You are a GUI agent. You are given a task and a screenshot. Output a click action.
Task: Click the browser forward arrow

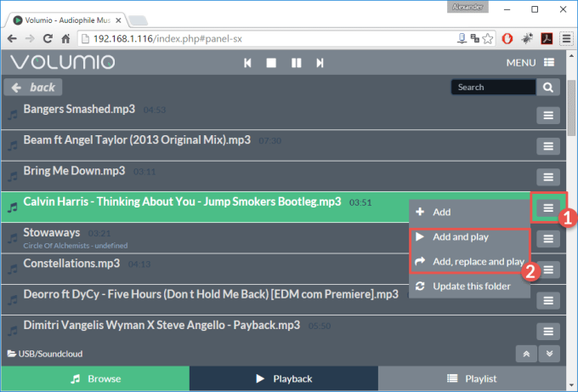30,39
